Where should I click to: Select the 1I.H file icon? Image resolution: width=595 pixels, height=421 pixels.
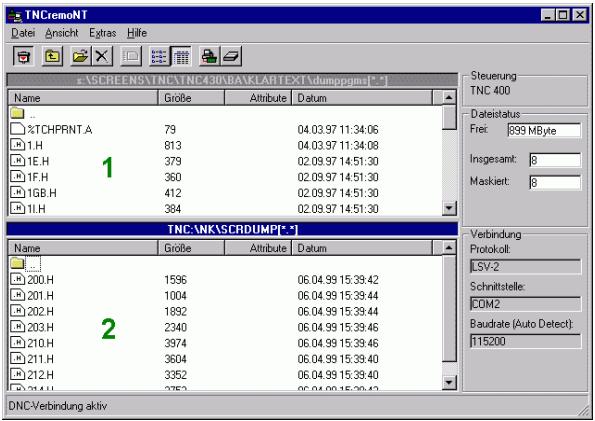click(17, 208)
